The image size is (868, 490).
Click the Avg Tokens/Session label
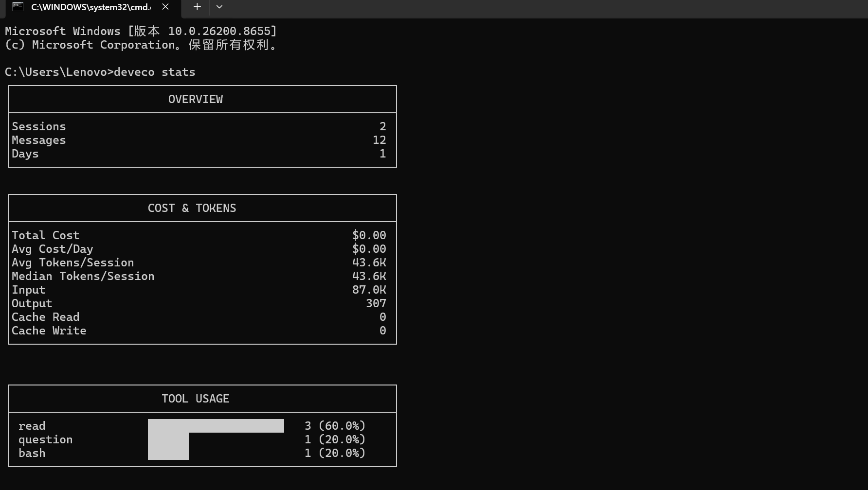click(73, 262)
